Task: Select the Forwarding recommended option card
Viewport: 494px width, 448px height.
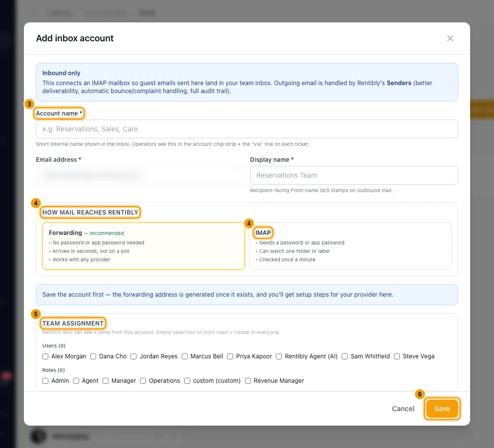Action: pyautogui.click(x=143, y=246)
